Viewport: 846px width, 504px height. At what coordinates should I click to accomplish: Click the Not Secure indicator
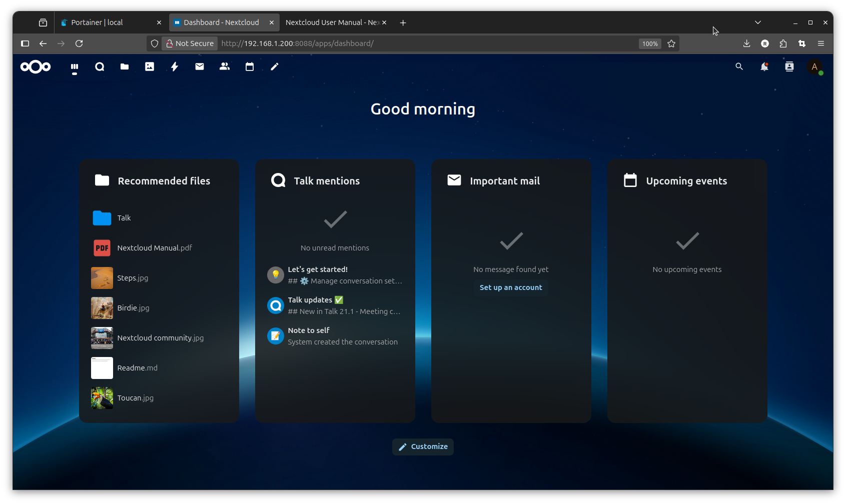tap(190, 43)
